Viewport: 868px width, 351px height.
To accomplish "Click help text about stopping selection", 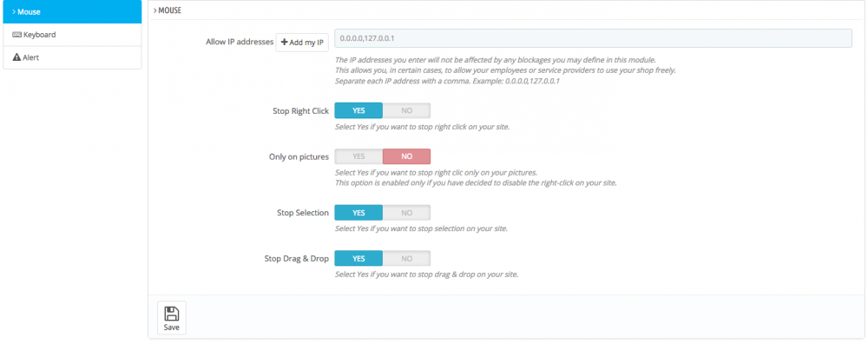I will 421,228.
